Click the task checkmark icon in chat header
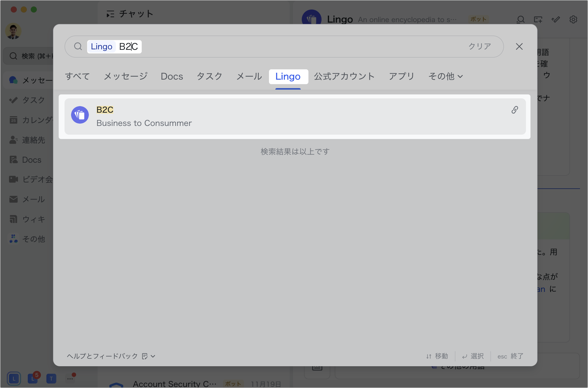Viewport: 588px width, 388px height. [x=556, y=20]
